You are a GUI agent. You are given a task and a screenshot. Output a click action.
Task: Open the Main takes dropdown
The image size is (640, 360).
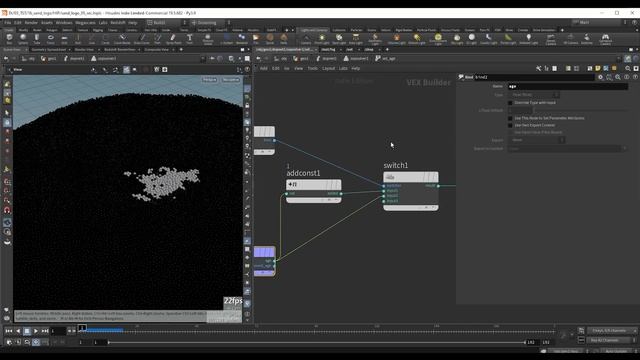coord(599,22)
